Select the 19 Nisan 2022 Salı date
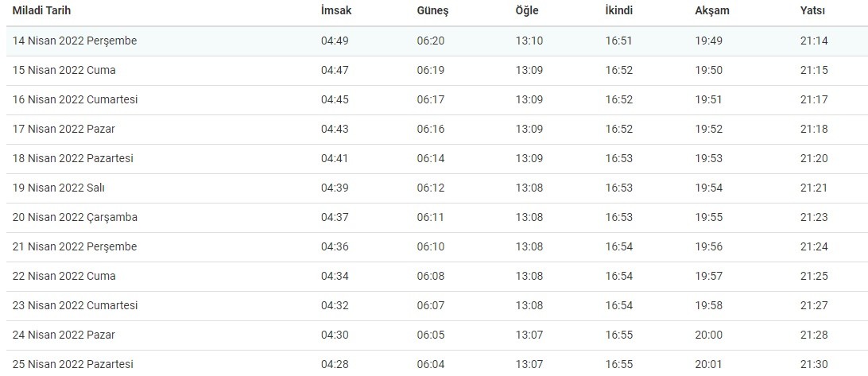 tap(59, 188)
